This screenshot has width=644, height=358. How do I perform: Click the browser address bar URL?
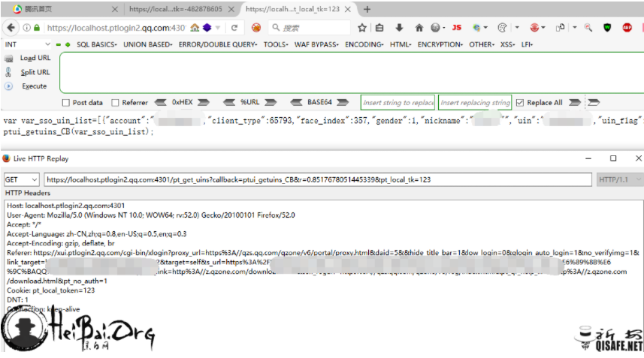[x=116, y=28]
